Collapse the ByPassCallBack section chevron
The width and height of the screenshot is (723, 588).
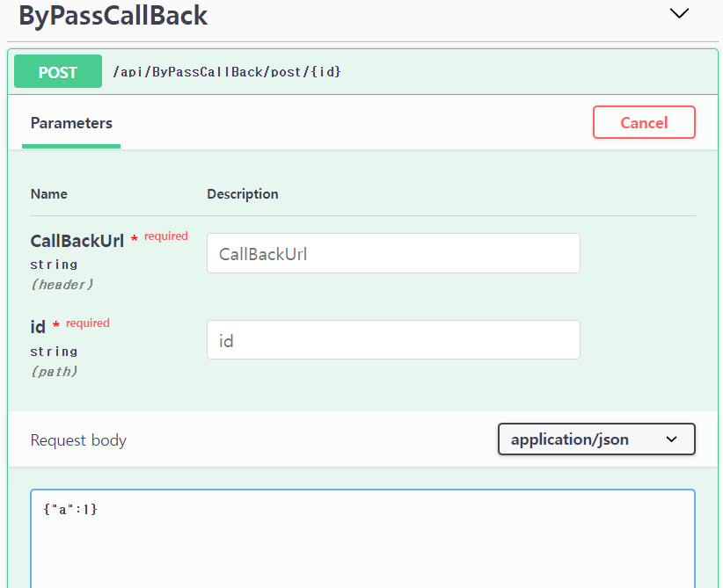click(679, 13)
